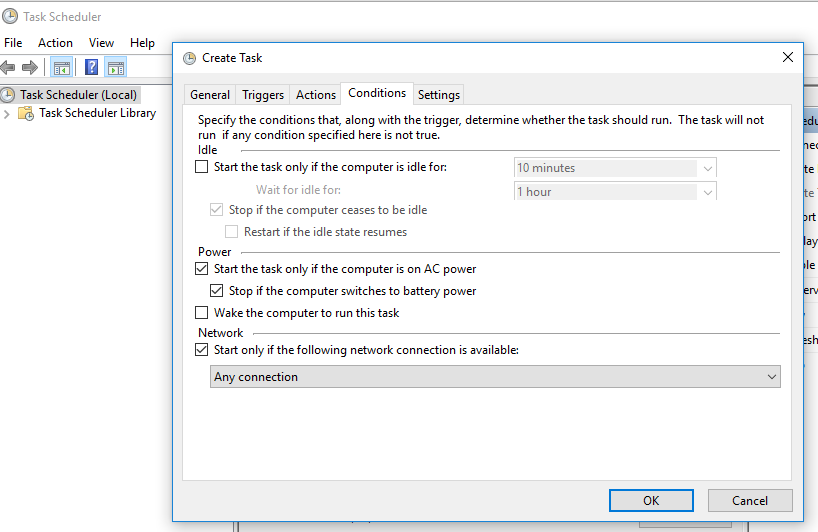Click the Back arrow toolbar icon

pos(8,67)
